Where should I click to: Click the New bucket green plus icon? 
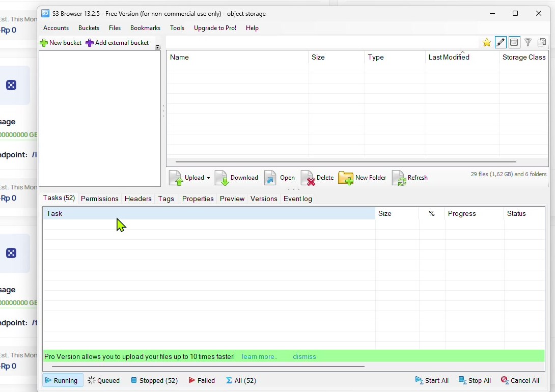click(44, 43)
